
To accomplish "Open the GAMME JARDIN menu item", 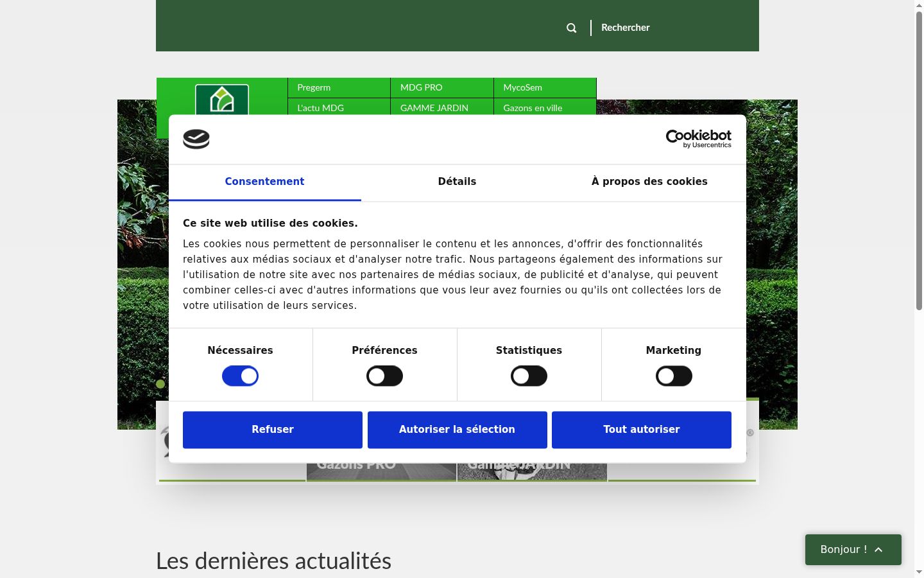I will [x=442, y=107].
